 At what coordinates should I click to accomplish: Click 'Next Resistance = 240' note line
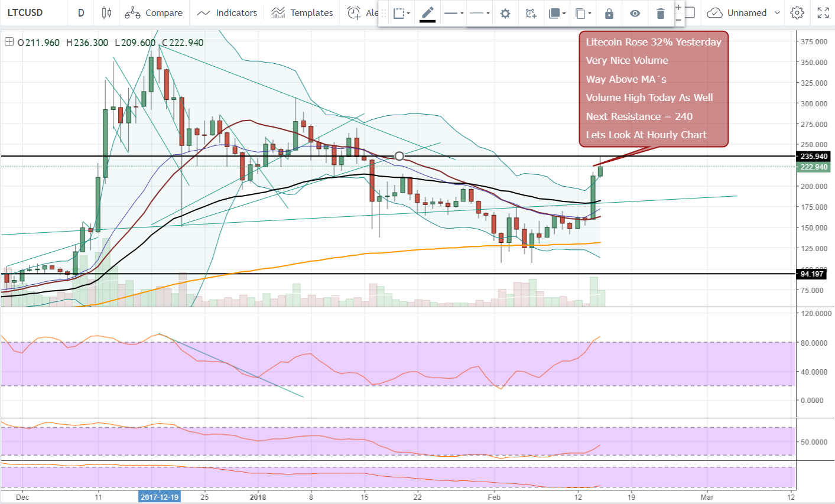(x=639, y=116)
